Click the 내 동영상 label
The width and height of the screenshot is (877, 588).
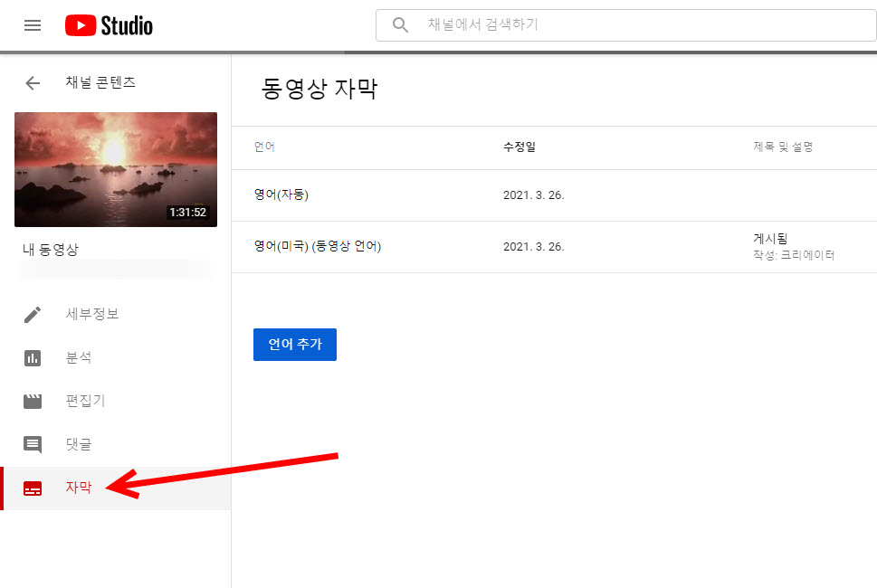51,250
